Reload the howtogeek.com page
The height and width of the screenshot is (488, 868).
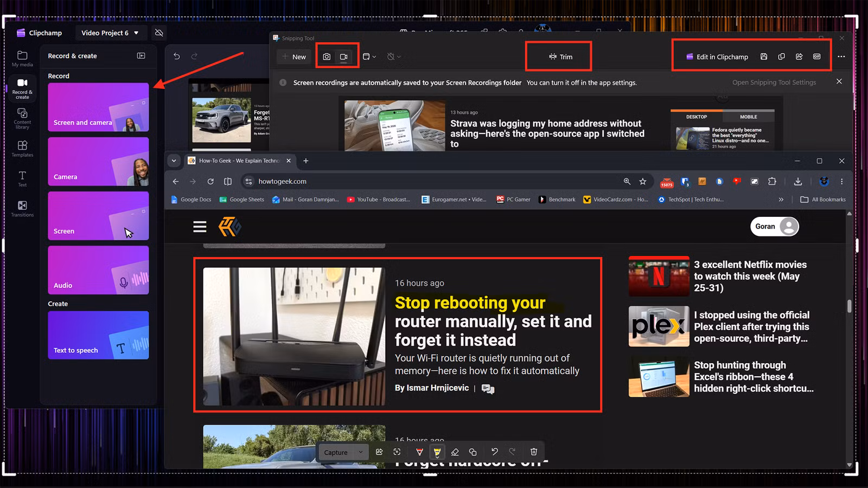(210, 182)
